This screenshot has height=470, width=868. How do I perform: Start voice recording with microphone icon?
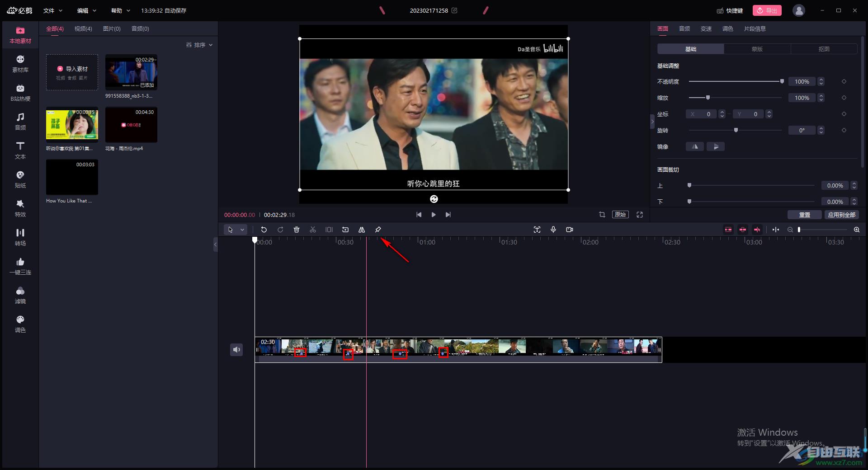point(553,230)
